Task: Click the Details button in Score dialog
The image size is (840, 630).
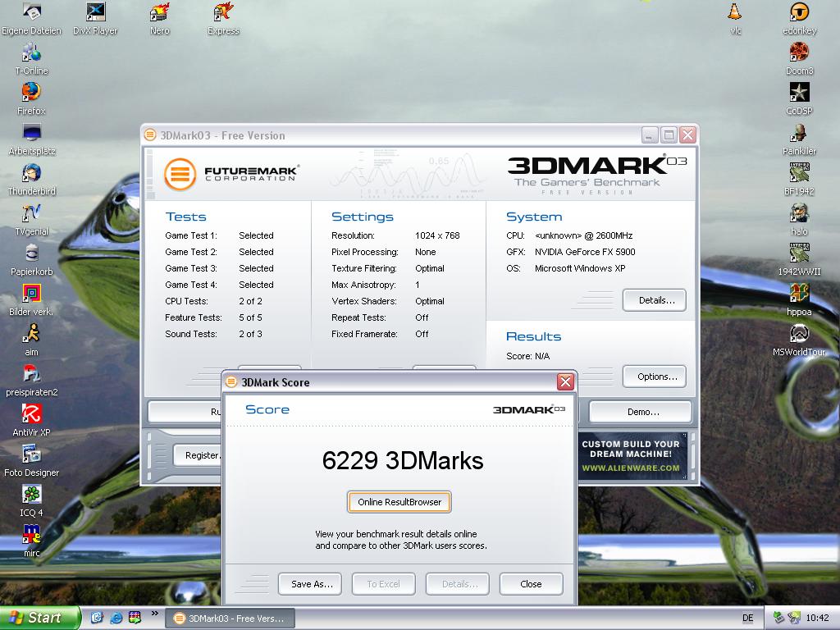Action: tap(458, 584)
